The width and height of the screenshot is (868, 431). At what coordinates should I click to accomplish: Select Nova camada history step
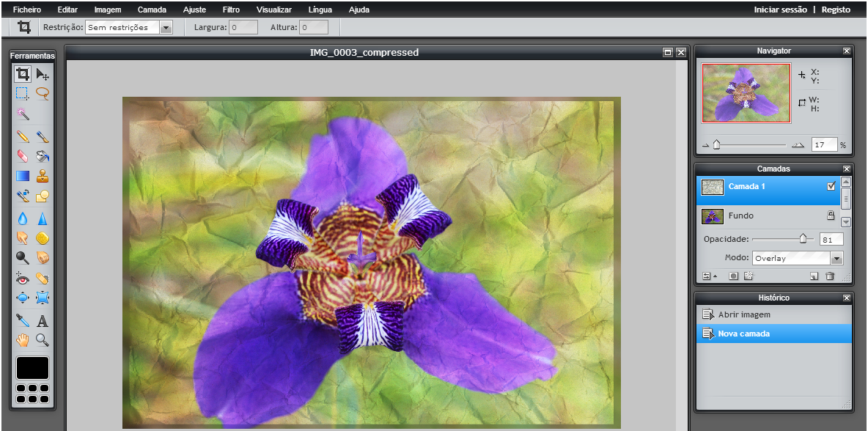tap(774, 334)
